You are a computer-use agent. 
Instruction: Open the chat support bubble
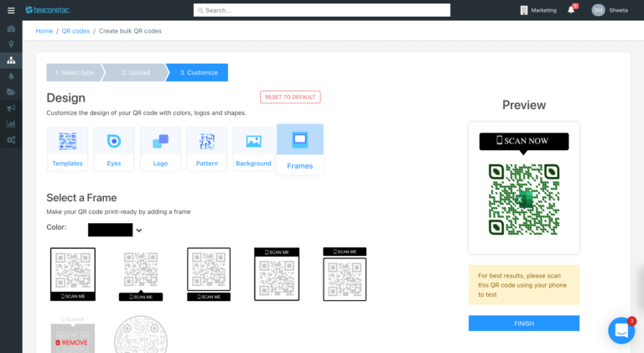[x=621, y=330]
